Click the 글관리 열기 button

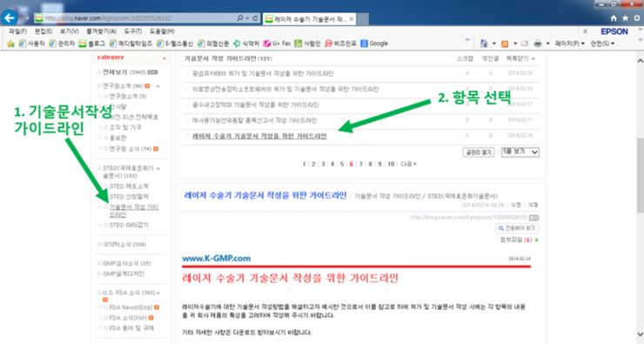(479, 152)
